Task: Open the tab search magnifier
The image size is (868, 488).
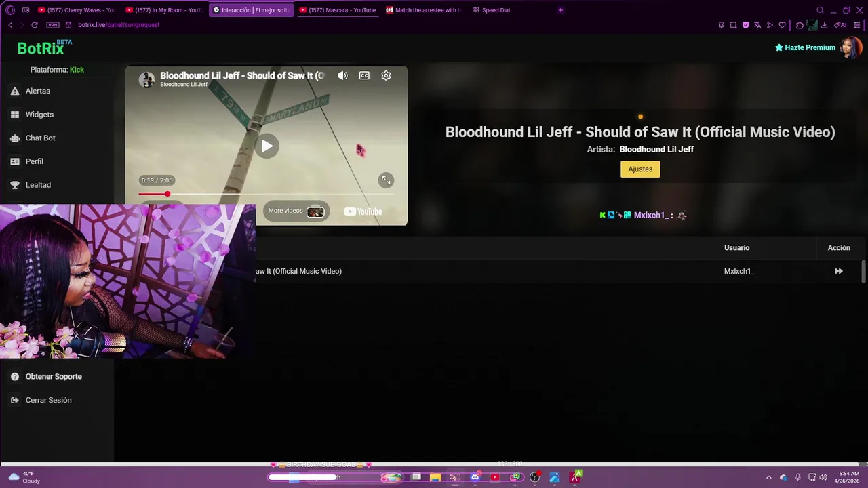Action: [x=820, y=10]
